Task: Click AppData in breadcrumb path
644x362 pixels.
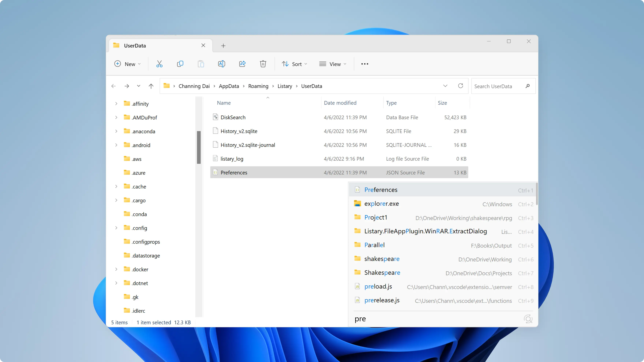Action: (x=229, y=86)
